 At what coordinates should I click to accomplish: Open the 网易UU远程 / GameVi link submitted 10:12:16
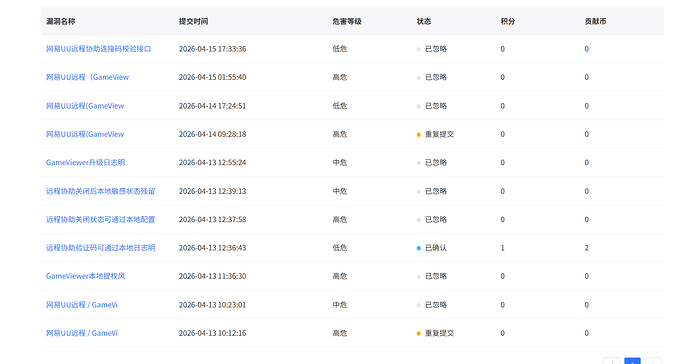point(82,333)
